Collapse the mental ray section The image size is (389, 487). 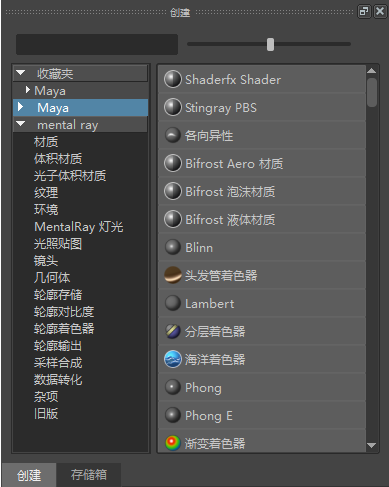(21, 124)
